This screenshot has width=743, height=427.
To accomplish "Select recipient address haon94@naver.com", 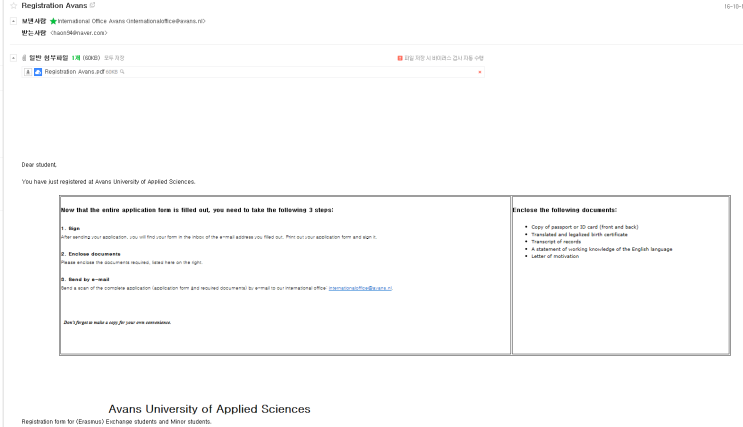I will [x=79, y=33].
